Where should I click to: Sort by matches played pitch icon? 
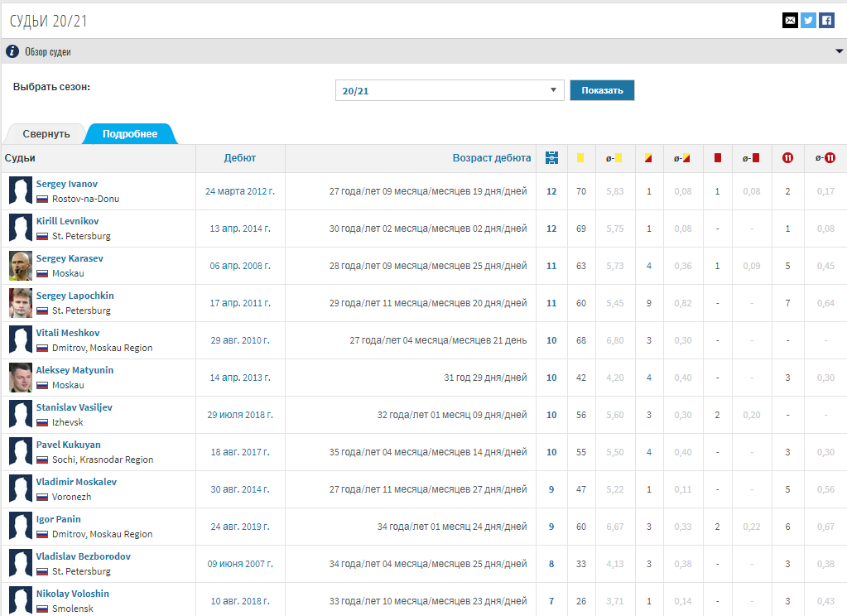[551, 157]
